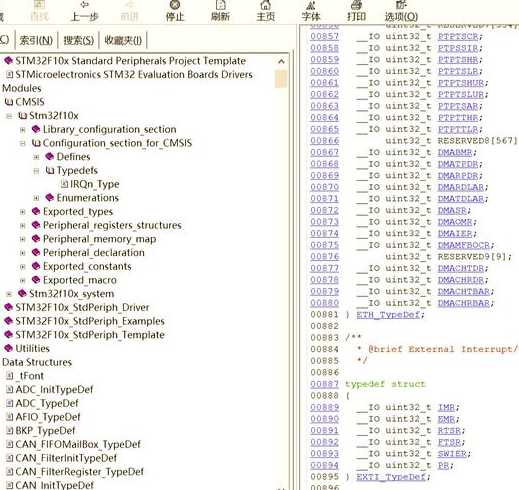Expand the Defines node
This screenshot has width=519, height=490.
pyautogui.click(x=36, y=157)
